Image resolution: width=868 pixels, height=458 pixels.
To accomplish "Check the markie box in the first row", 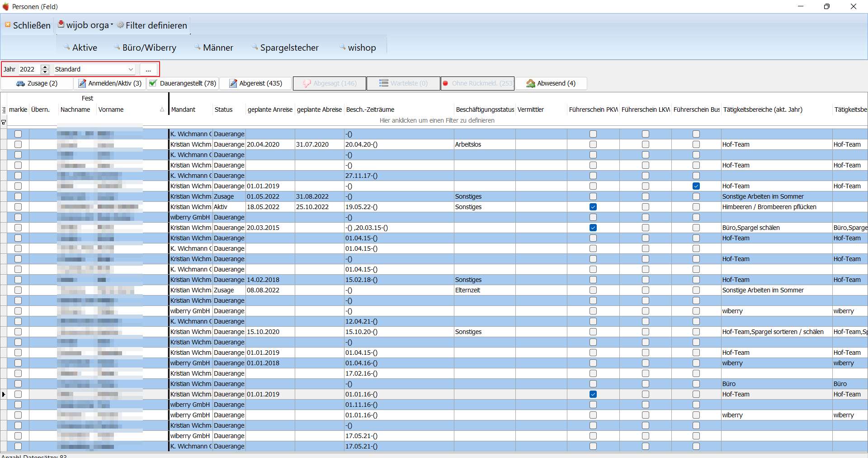I will tap(18, 134).
